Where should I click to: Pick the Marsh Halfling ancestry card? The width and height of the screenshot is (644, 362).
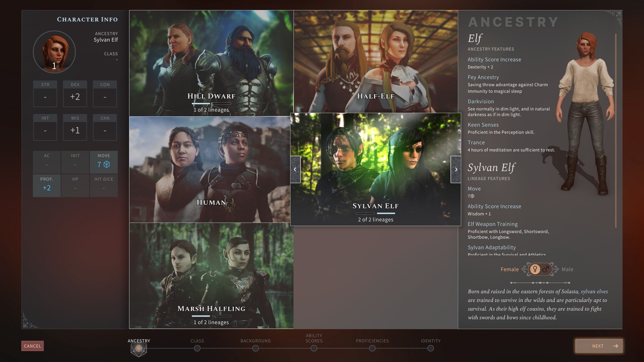(211, 276)
